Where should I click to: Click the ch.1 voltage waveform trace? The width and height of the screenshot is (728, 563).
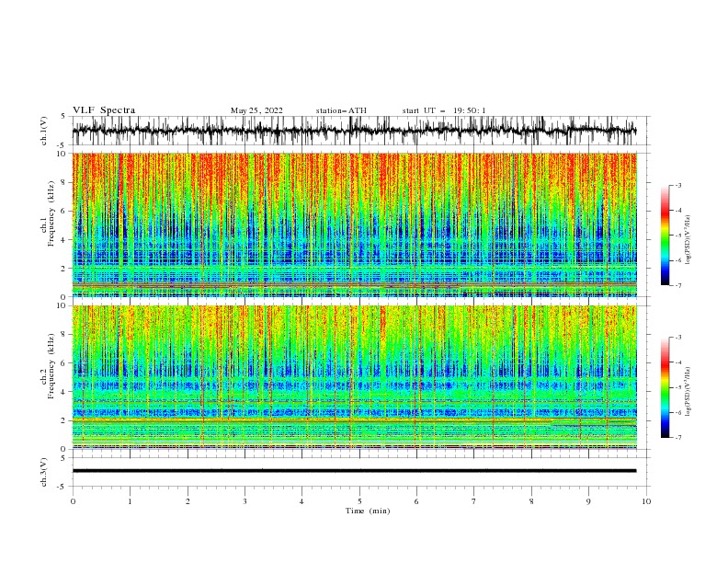click(354, 131)
